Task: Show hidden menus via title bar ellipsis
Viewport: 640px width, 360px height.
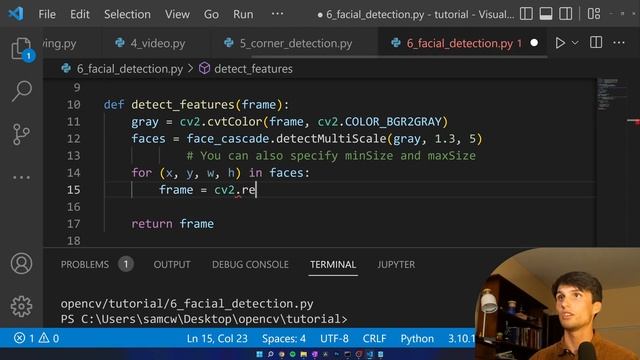Action: pos(277,14)
